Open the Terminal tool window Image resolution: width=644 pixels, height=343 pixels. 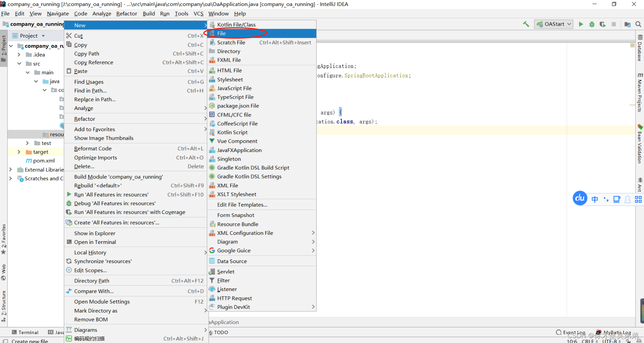[25, 332]
